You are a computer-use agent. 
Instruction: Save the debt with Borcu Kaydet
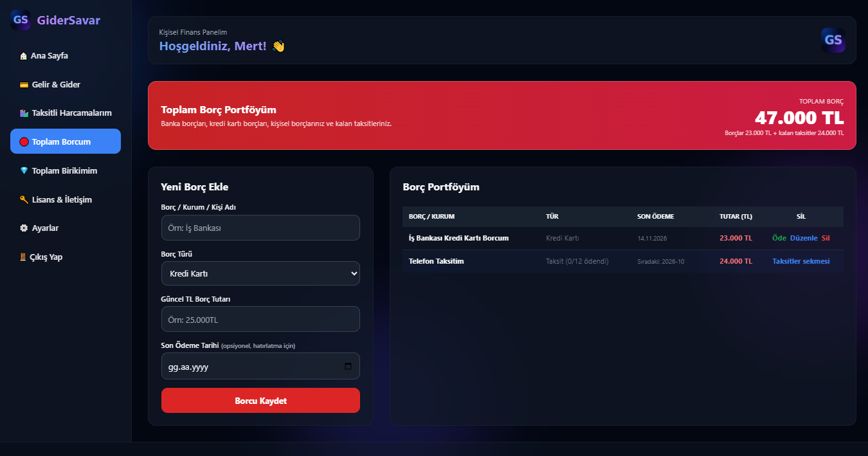[x=260, y=401]
